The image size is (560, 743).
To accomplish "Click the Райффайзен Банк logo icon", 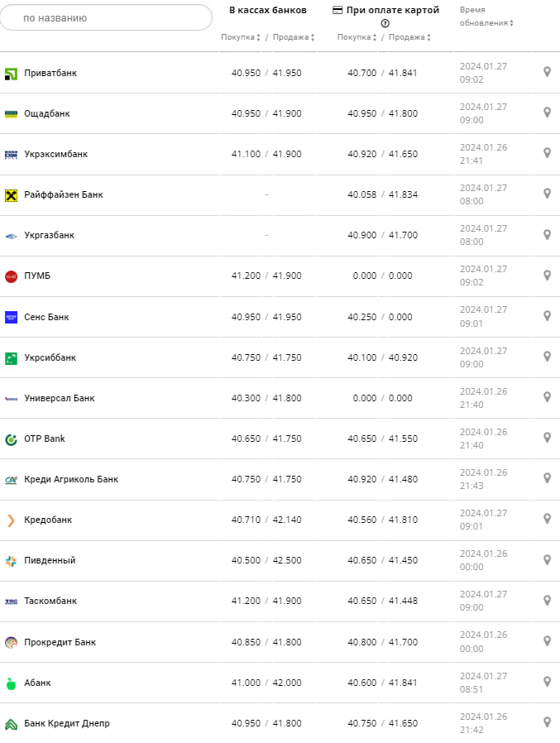I will 11,195.
